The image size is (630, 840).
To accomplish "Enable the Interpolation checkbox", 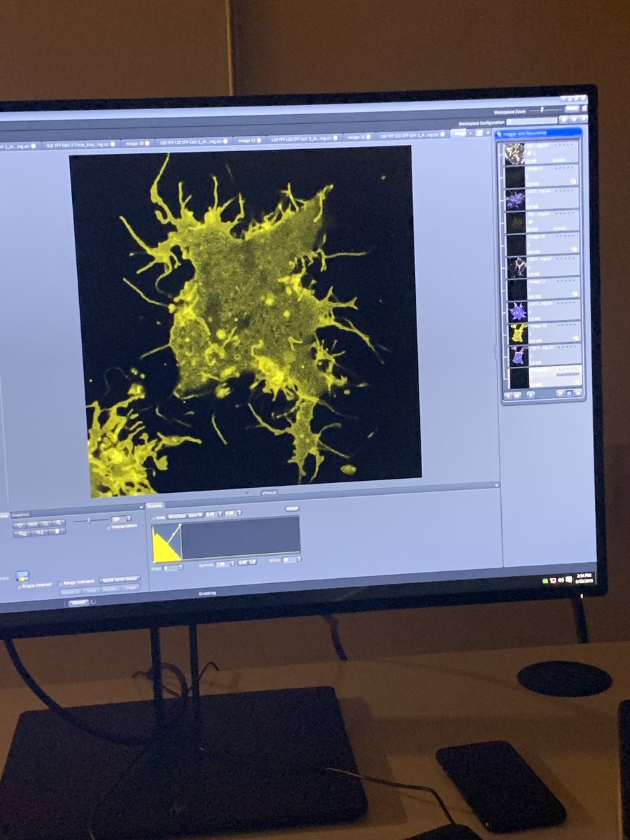I will (108, 527).
